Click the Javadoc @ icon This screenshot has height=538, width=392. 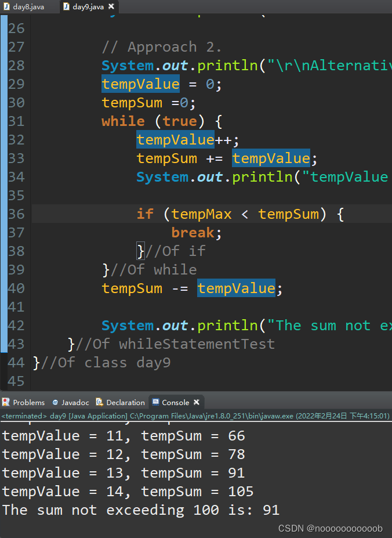(55, 402)
